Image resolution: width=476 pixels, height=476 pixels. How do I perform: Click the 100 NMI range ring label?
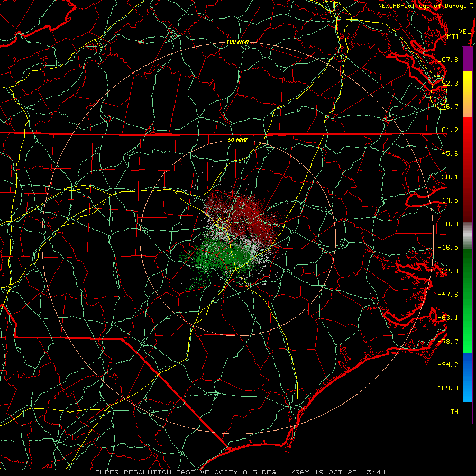[x=237, y=42]
